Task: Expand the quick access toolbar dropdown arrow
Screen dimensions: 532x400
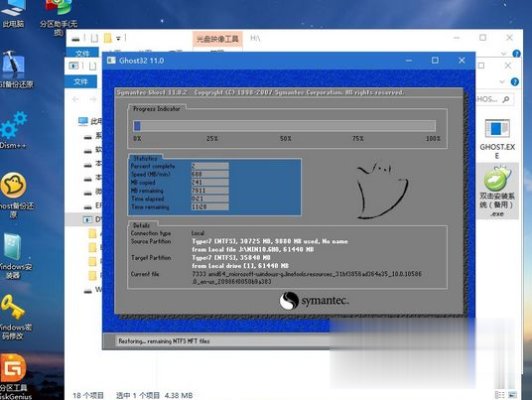Action: 118,39
